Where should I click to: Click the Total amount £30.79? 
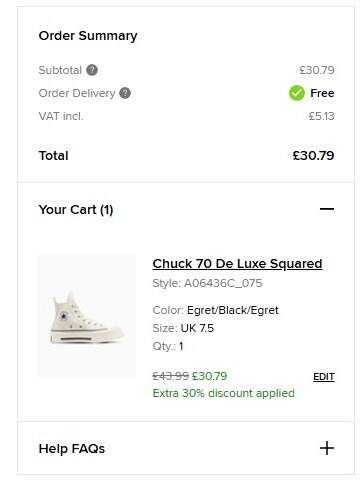[313, 156]
